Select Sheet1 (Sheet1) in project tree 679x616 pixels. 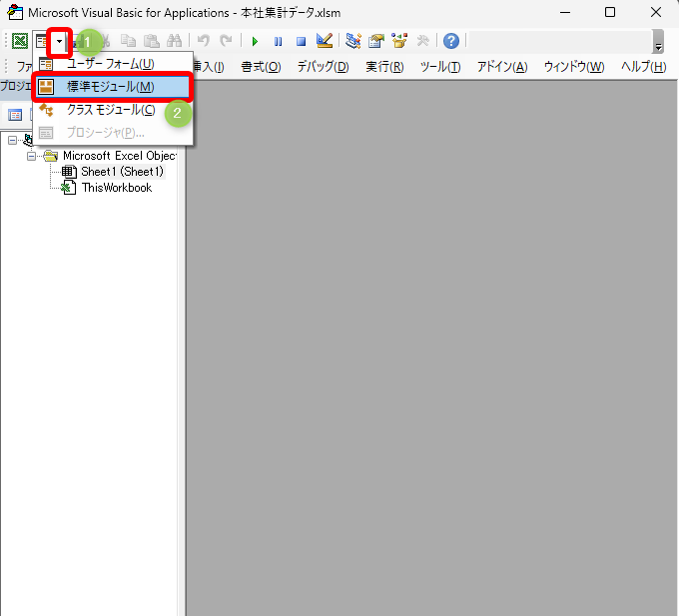click(x=122, y=172)
